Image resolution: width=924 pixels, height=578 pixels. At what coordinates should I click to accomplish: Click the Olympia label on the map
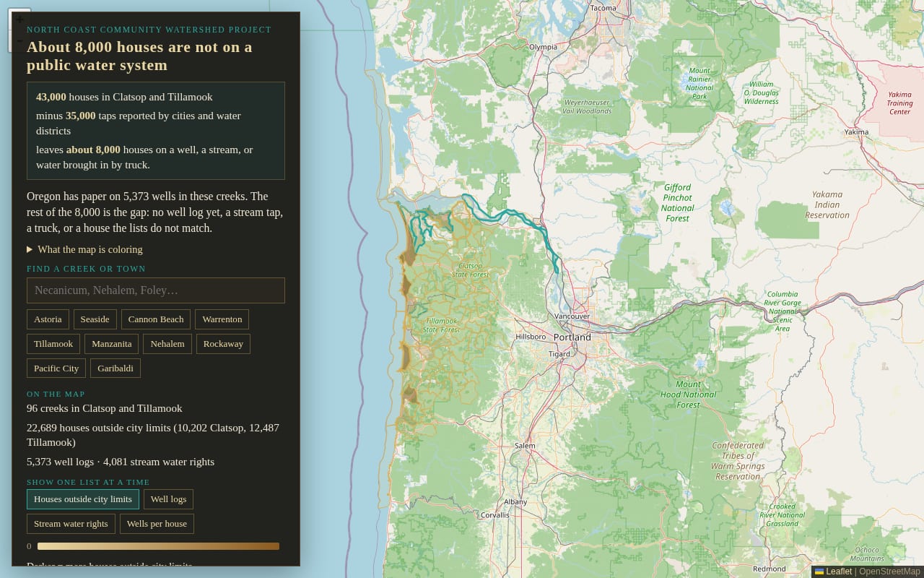pyautogui.click(x=543, y=47)
